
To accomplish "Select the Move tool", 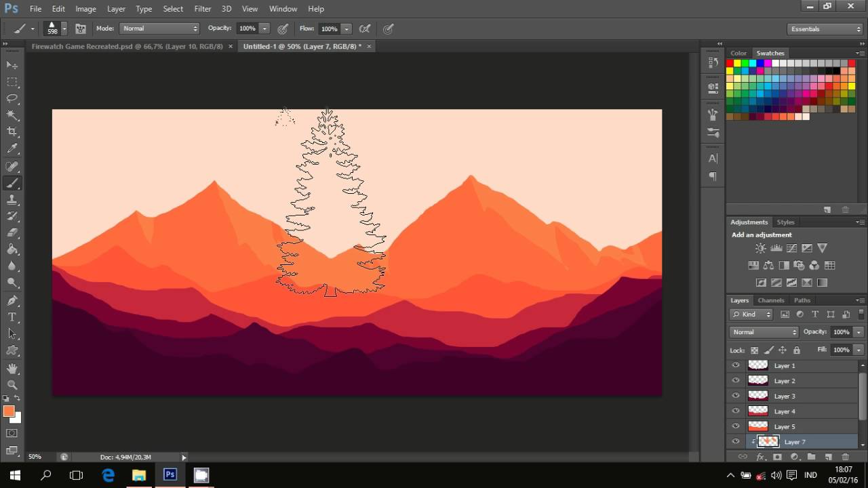I will coord(12,65).
